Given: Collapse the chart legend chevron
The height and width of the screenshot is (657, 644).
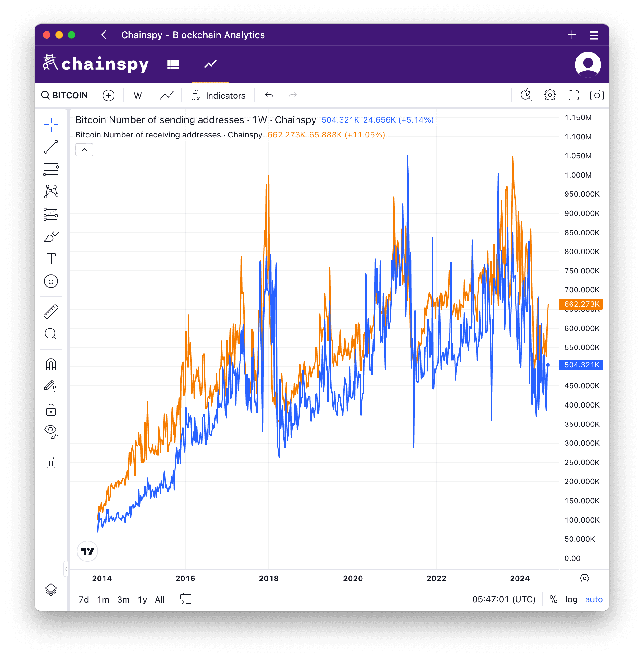Looking at the screenshot, I should [84, 150].
